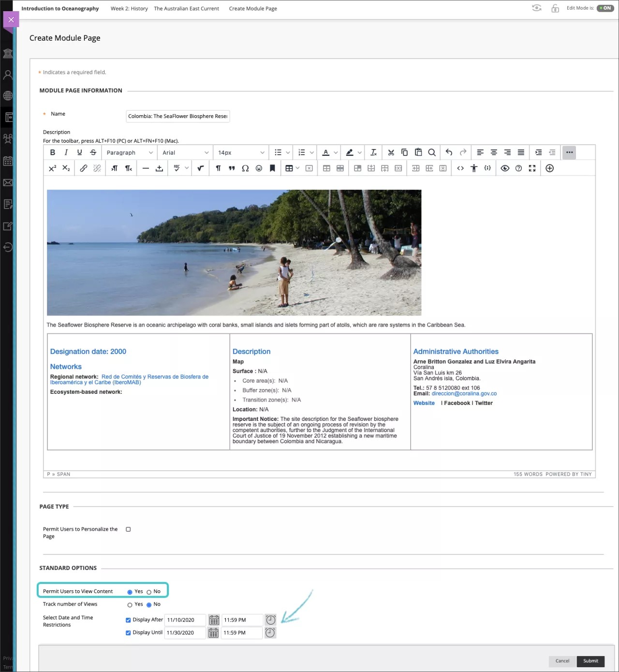Screen dimensions: 619x672
Task: Enable Permit Users to Personalize the Page
Action: click(128, 529)
